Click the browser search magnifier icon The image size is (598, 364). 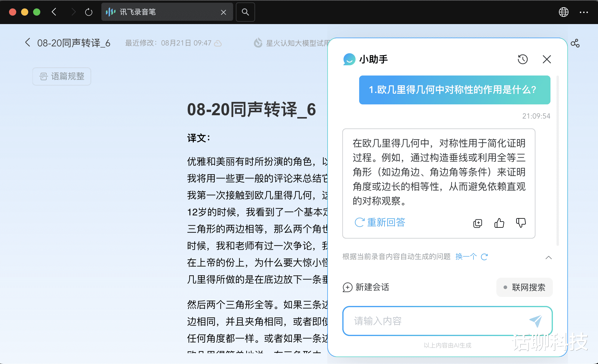245,12
